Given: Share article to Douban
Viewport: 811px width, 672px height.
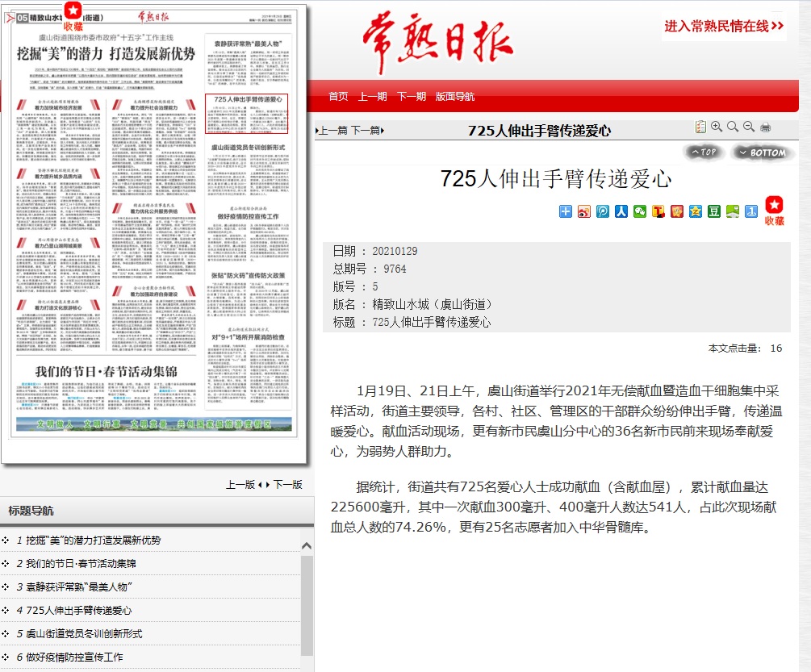Looking at the screenshot, I should pyautogui.click(x=714, y=211).
